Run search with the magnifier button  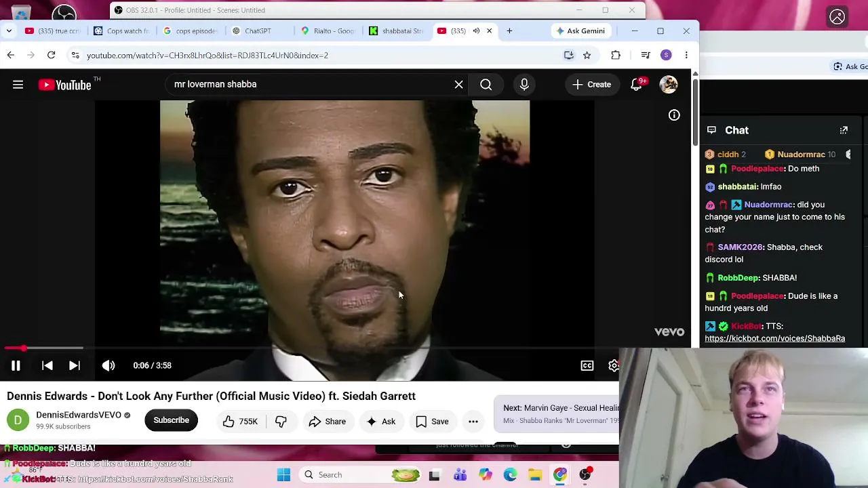click(486, 85)
